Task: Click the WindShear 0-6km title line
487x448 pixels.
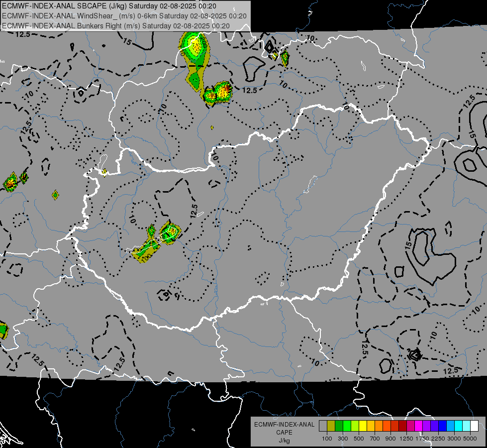Action: [x=124, y=16]
